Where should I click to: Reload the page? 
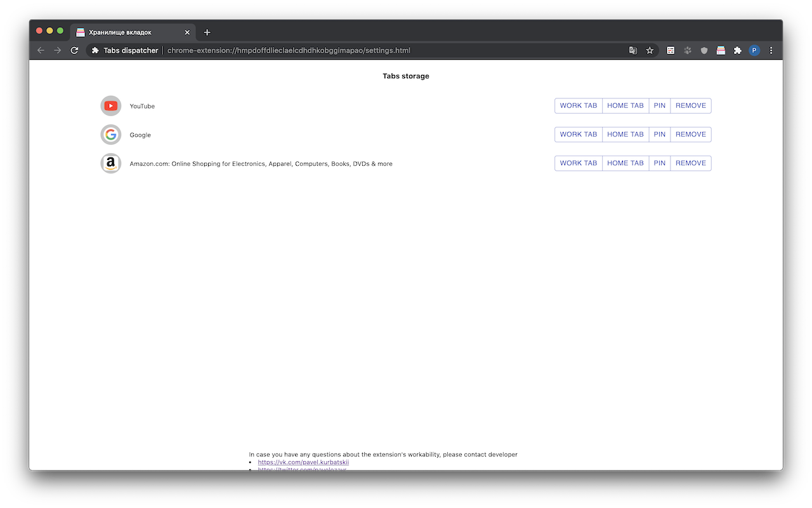pyautogui.click(x=74, y=50)
